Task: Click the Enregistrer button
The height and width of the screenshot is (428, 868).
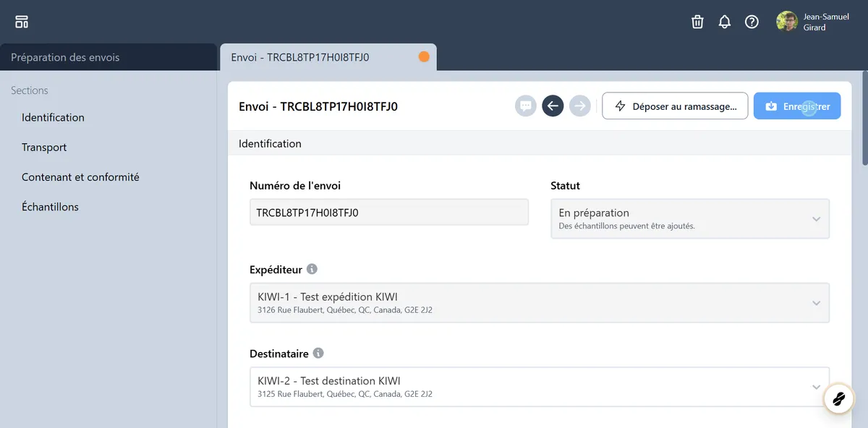Action: point(797,106)
